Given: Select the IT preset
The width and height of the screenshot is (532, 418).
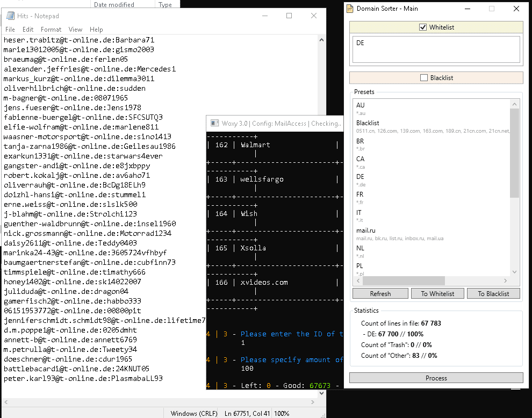Looking at the screenshot, I should (x=431, y=216).
